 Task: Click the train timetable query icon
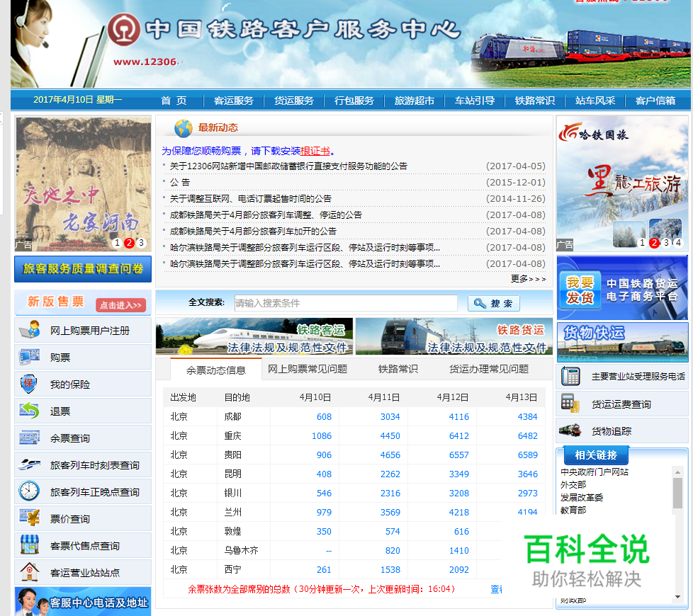29,464
